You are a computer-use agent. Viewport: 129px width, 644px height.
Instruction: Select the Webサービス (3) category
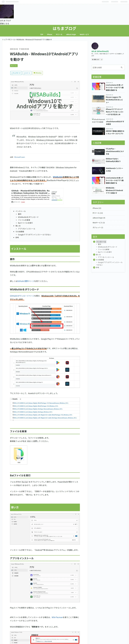(x=99, y=223)
